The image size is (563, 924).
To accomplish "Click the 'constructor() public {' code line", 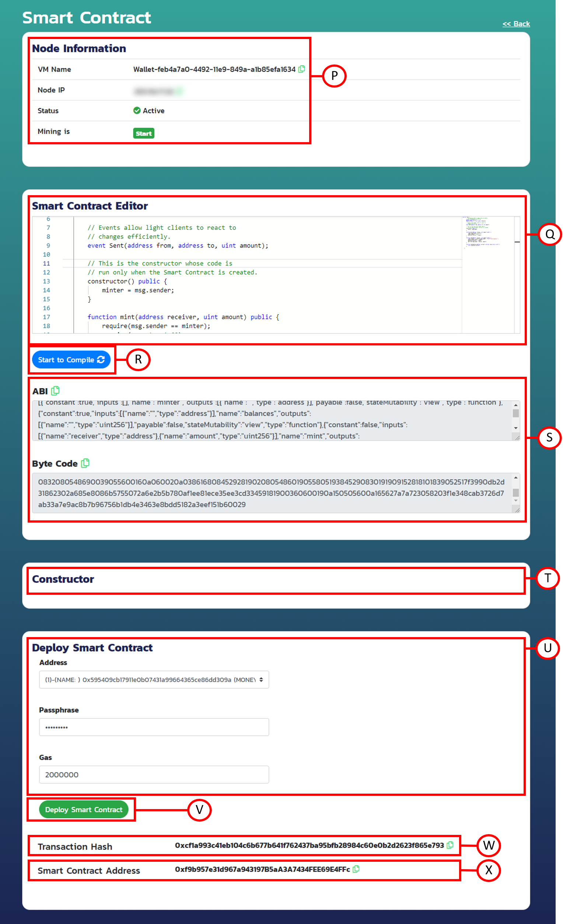I will [x=127, y=281].
